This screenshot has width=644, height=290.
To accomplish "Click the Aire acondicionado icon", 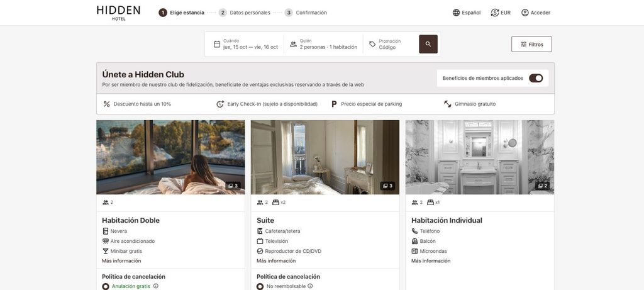I will tap(106, 241).
